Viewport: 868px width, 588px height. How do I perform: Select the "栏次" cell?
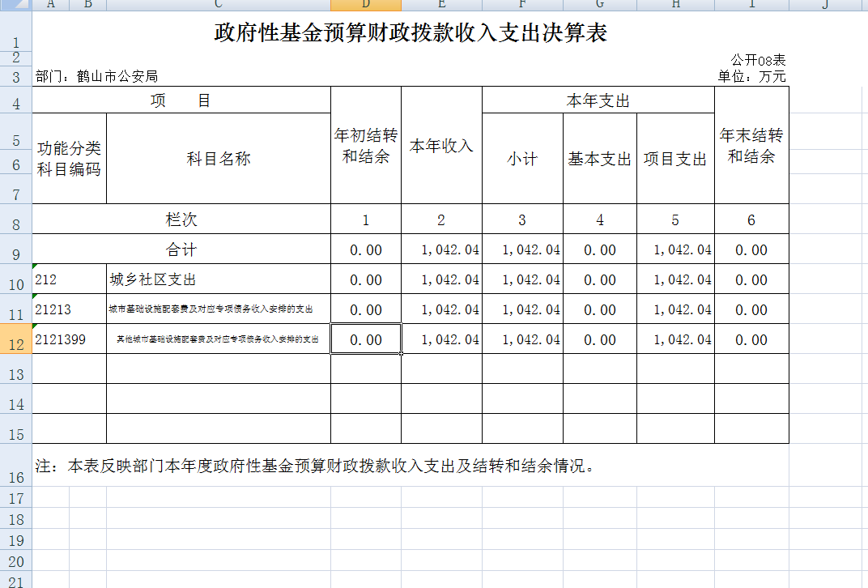[x=181, y=219]
